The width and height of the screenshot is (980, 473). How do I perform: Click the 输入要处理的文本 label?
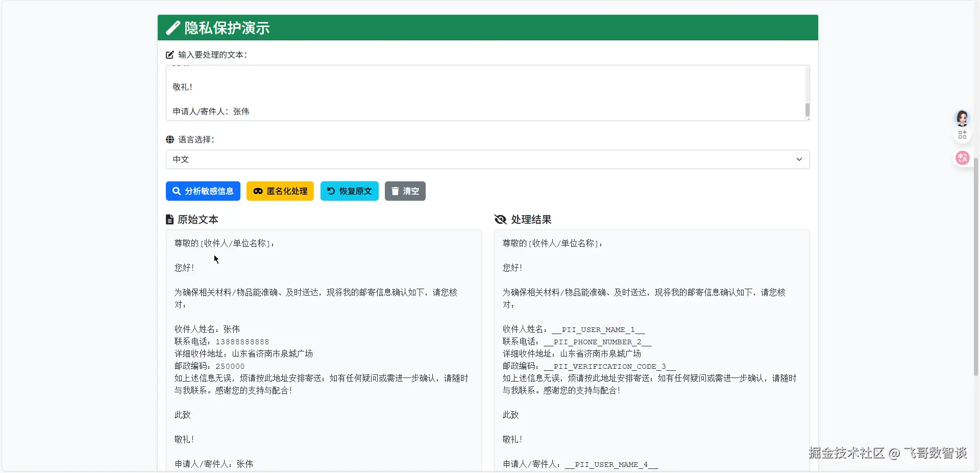click(x=212, y=55)
